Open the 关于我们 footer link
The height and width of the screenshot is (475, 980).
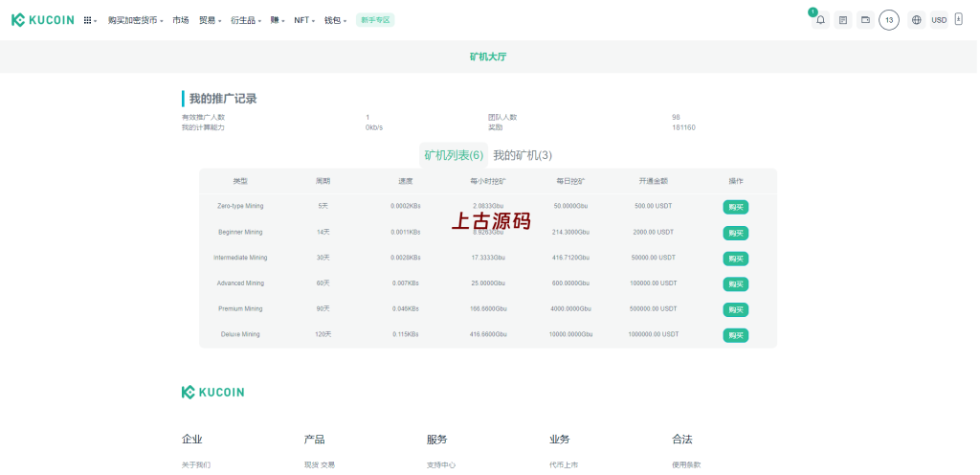[x=196, y=465]
